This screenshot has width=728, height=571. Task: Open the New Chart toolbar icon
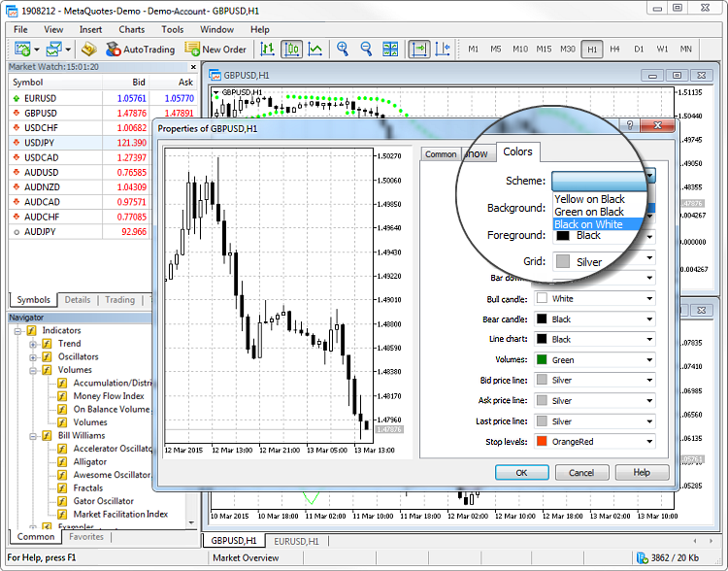tap(22, 49)
